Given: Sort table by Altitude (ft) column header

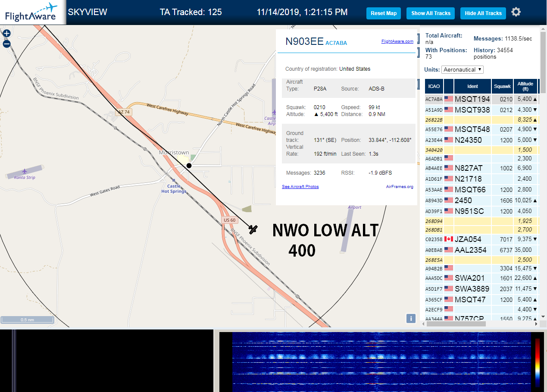Looking at the screenshot, I should click(525, 86).
